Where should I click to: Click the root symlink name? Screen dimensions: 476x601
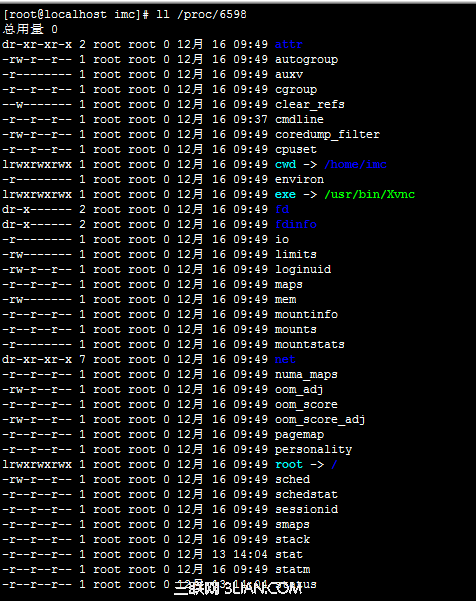[289, 465]
